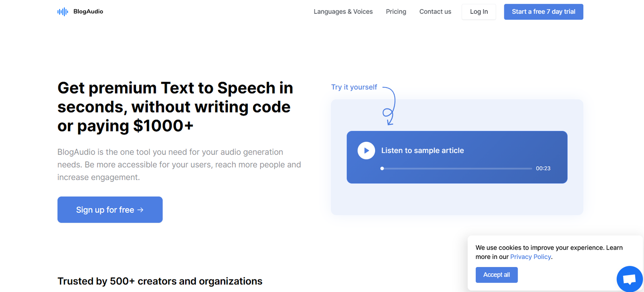
Task: Open the Contact us page
Action: coord(435,12)
